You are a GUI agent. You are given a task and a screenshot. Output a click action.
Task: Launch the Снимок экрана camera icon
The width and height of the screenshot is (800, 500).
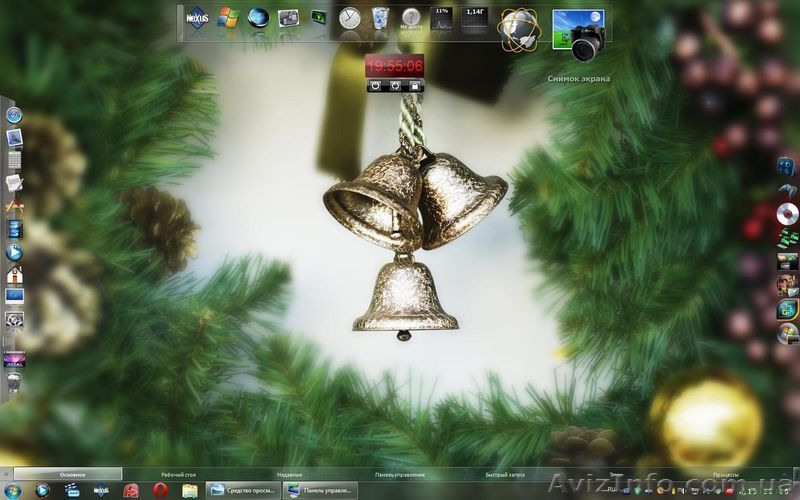[x=579, y=35]
